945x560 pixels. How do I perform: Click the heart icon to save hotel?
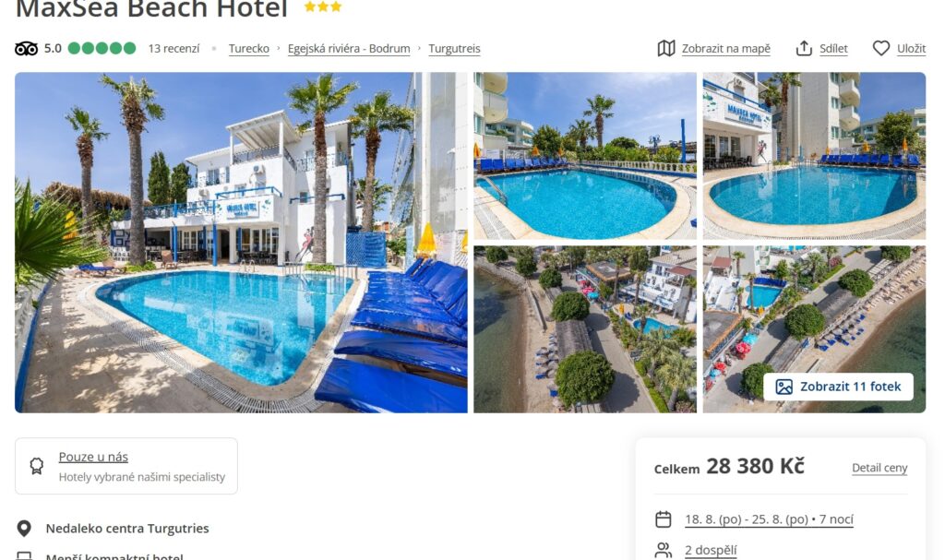[x=881, y=48]
